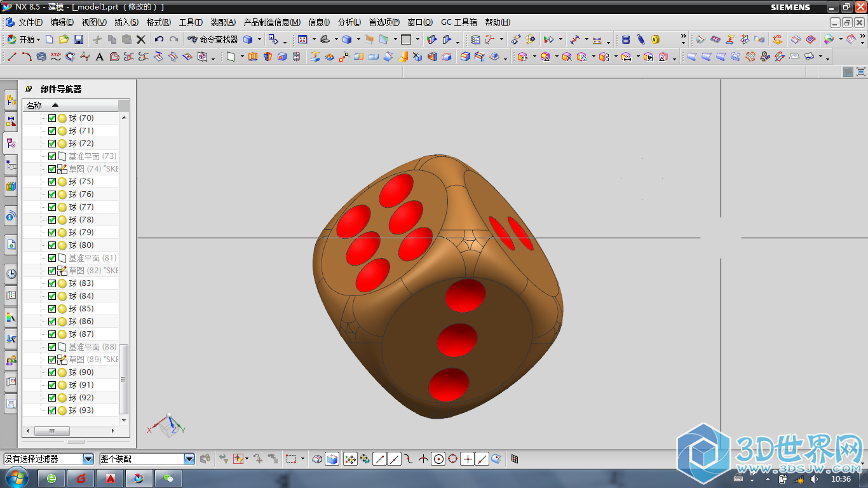
Task: Toggle snap to intersection point
Action: coord(423,459)
